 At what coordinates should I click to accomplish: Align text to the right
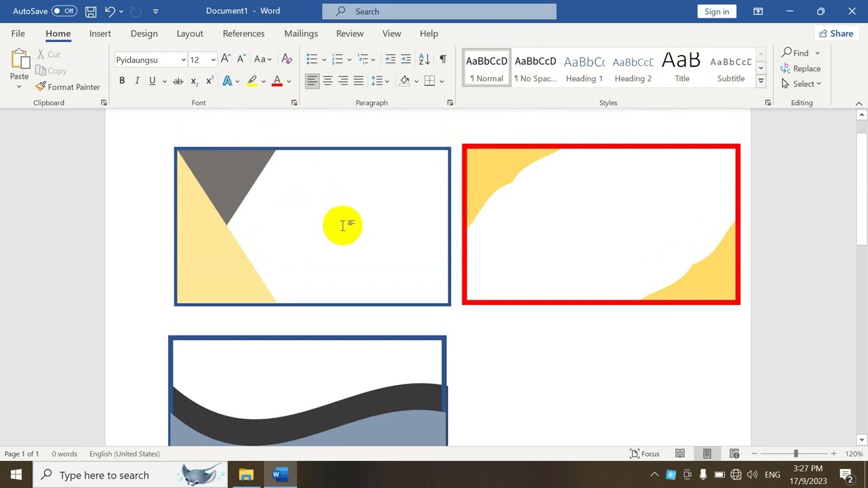click(x=343, y=81)
